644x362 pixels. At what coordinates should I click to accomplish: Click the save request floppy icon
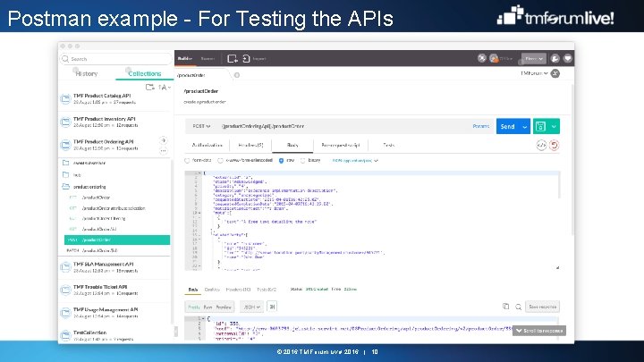click(x=540, y=126)
